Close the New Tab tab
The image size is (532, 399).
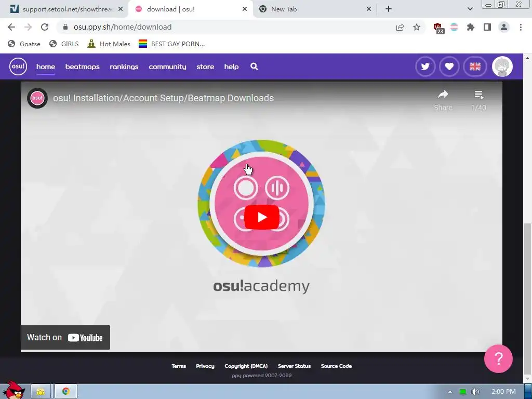[369, 9]
